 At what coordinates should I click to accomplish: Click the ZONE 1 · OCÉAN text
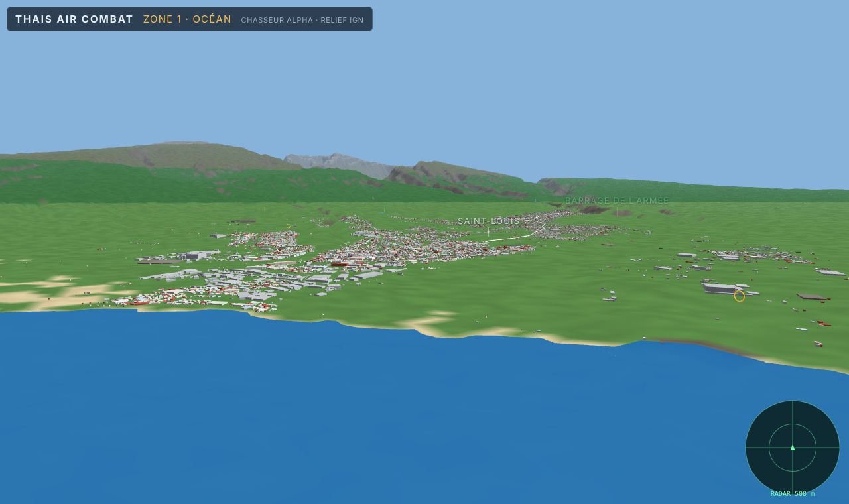click(x=188, y=19)
